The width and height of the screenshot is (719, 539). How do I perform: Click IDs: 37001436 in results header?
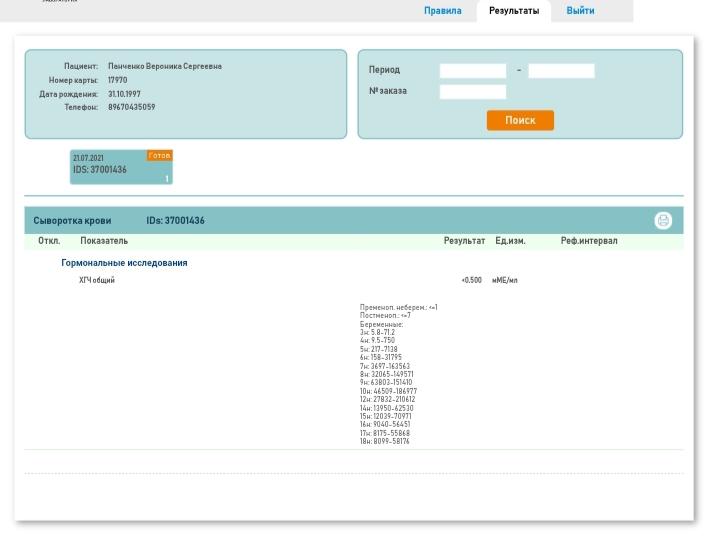(x=175, y=221)
